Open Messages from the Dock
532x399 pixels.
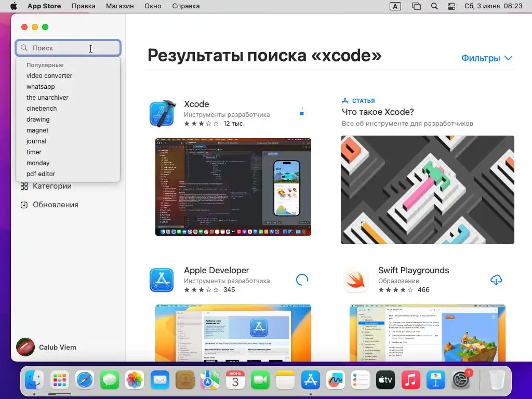pyautogui.click(x=110, y=380)
